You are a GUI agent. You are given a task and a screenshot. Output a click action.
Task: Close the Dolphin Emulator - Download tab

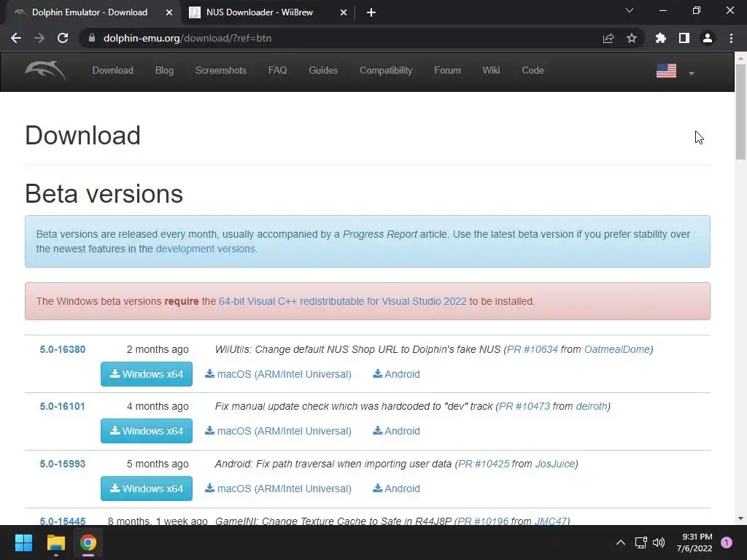(x=169, y=13)
